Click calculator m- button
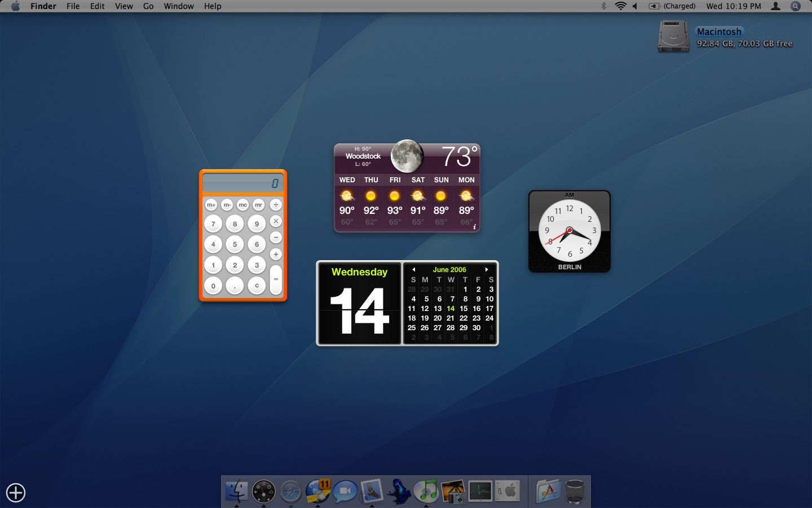This screenshot has width=812, height=508. pos(227,205)
